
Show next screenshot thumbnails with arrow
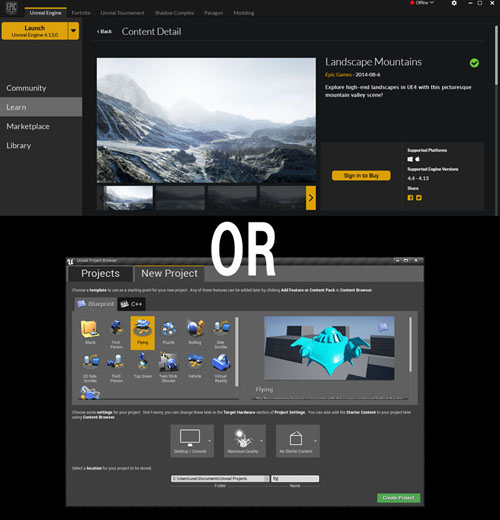(311, 198)
